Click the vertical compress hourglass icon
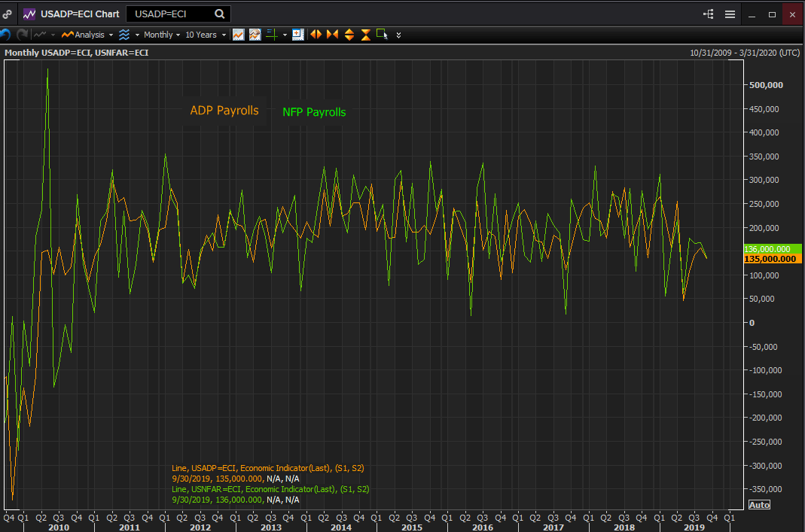The width and height of the screenshot is (805, 532). pyautogui.click(x=365, y=35)
